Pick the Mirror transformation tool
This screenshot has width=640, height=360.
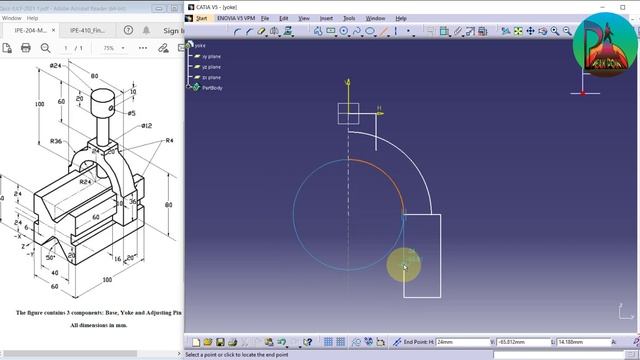[274, 31]
